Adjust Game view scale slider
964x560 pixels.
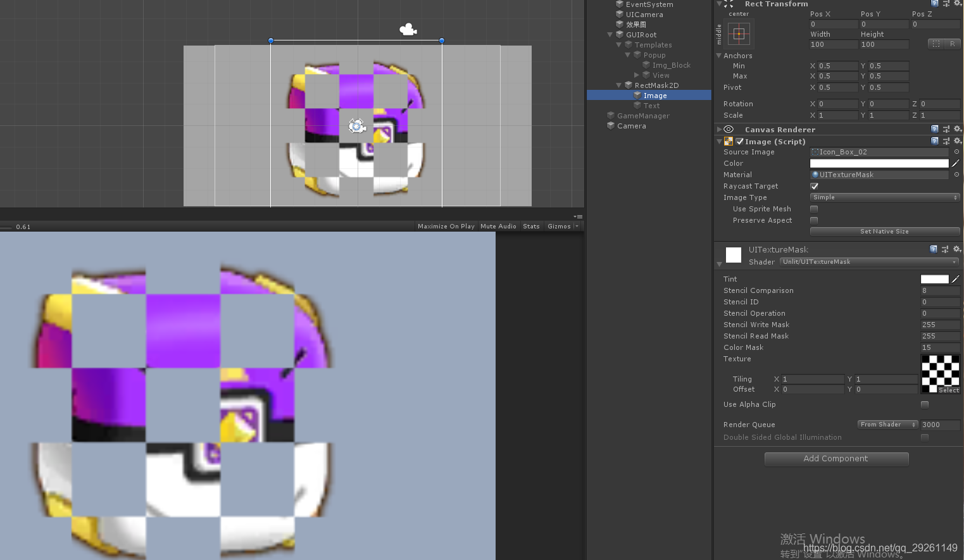[6, 227]
